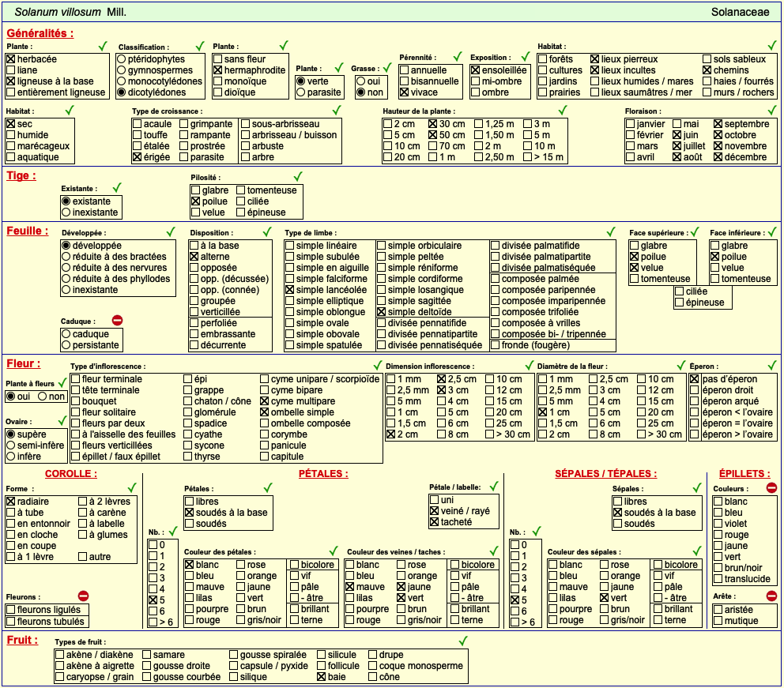Click the Généralités section heading
Screen dimensions: 784x688
40,33
